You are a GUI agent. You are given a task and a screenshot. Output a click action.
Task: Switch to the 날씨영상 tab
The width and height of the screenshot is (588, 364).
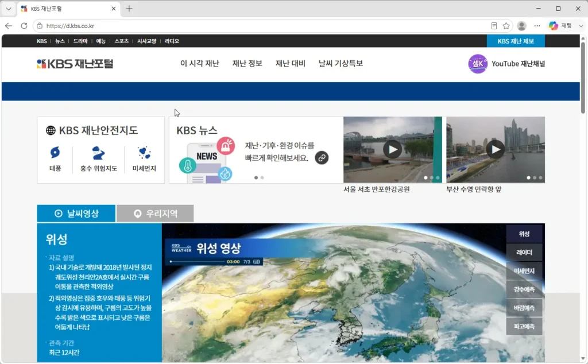coord(76,214)
